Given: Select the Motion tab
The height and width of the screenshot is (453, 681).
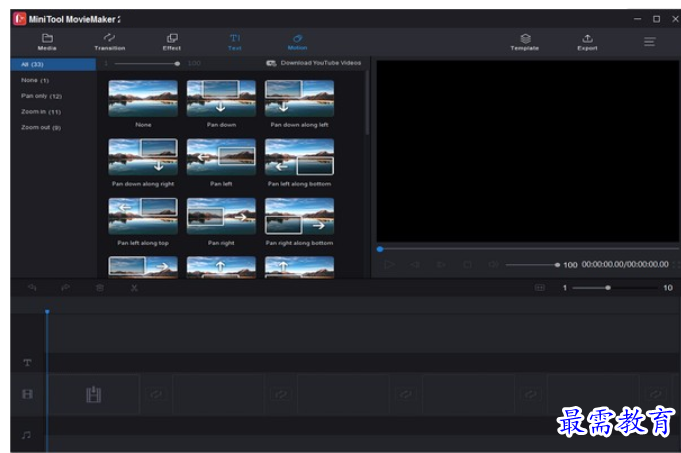Looking at the screenshot, I should (298, 42).
